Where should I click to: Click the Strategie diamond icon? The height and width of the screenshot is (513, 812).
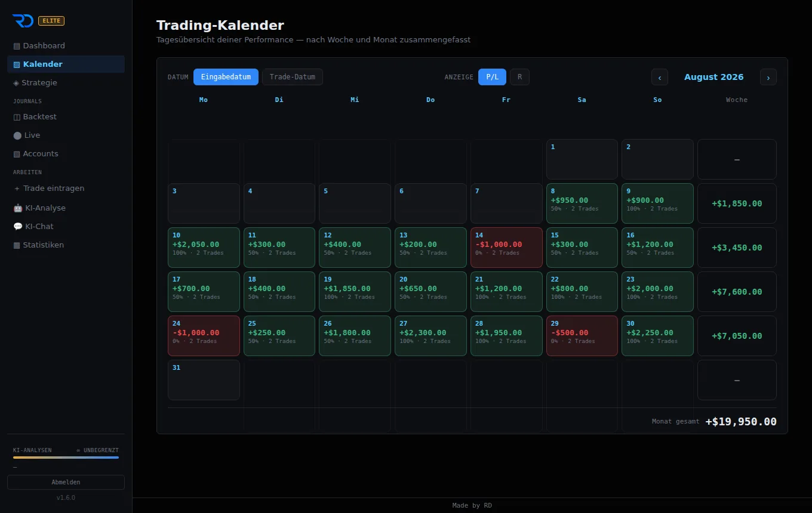pyautogui.click(x=16, y=83)
